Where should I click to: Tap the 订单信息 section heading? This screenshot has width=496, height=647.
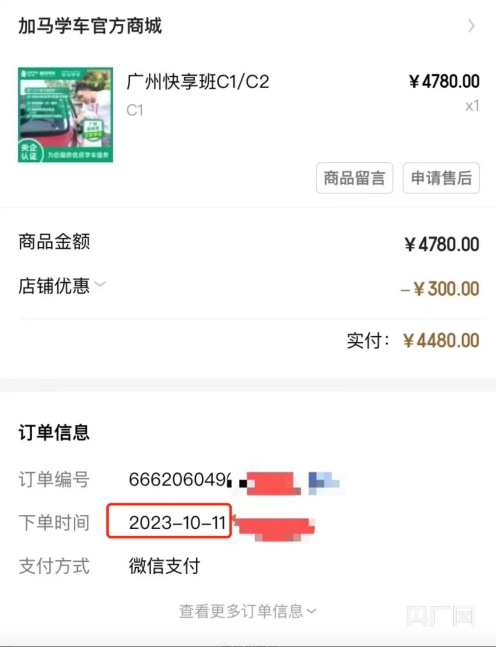pyautogui.click(x=54, y=432)
